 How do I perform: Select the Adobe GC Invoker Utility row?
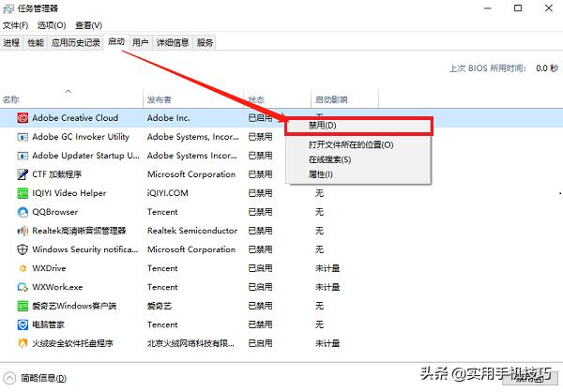pos(281,137)
